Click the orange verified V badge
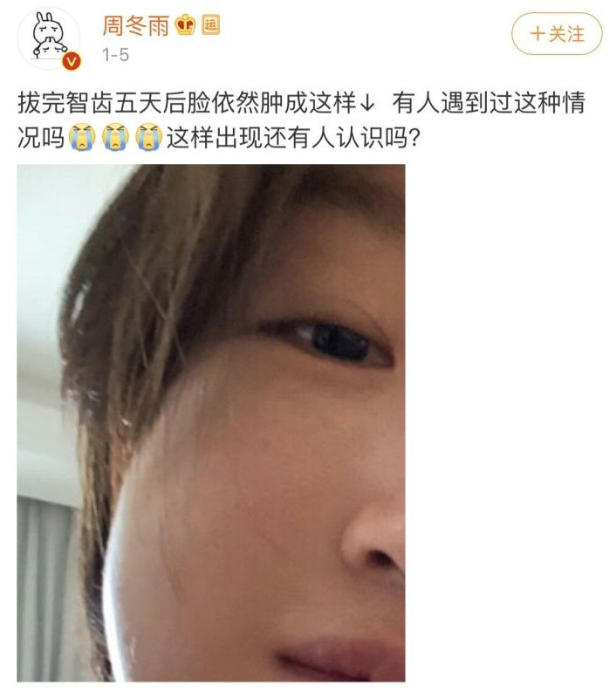616x692 pixels. coord(72,61)
